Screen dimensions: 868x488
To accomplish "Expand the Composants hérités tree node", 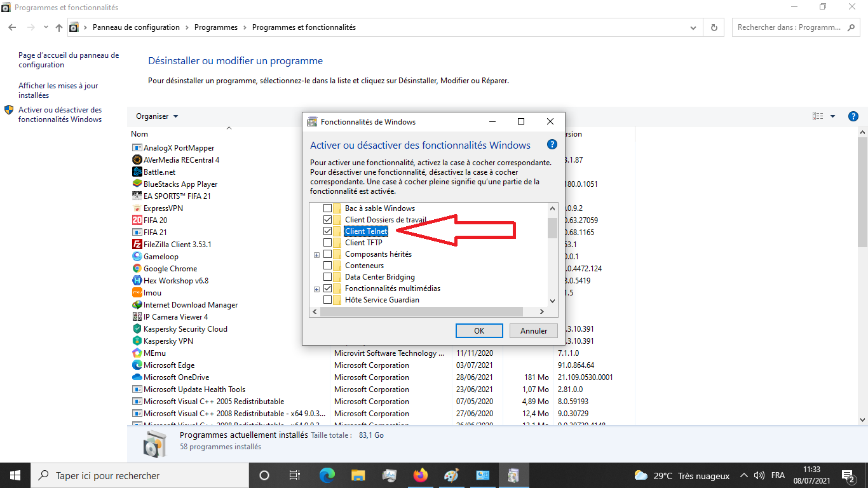I will pos(316,255).
